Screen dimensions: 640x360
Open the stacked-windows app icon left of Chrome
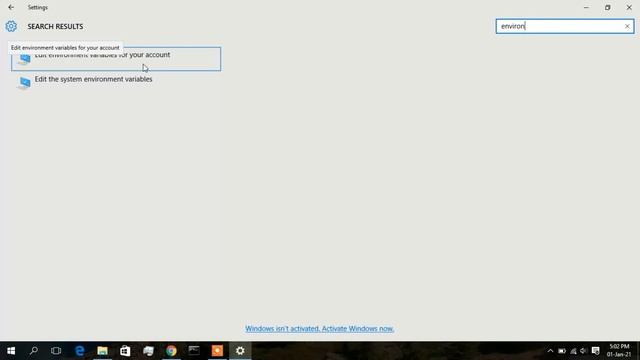tap(148, 351)
